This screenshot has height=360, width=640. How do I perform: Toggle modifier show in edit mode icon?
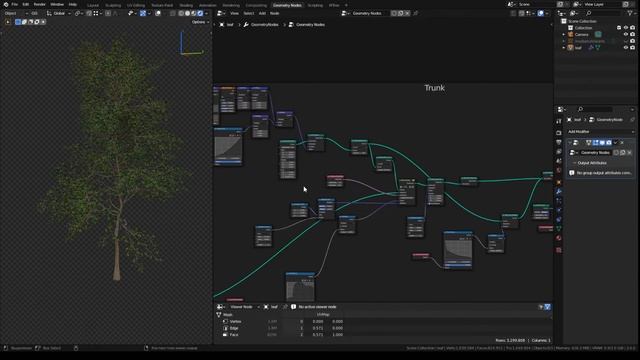pos(596,143)
